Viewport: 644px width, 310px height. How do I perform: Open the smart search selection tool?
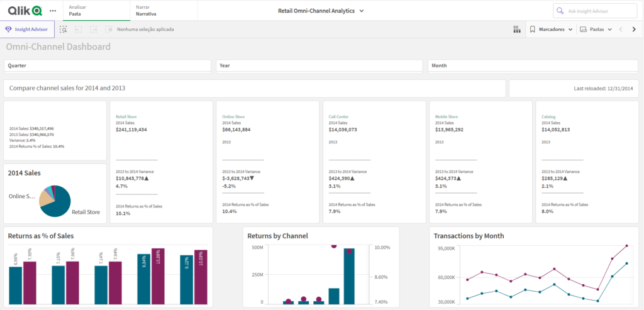click(x=64, y=30)
